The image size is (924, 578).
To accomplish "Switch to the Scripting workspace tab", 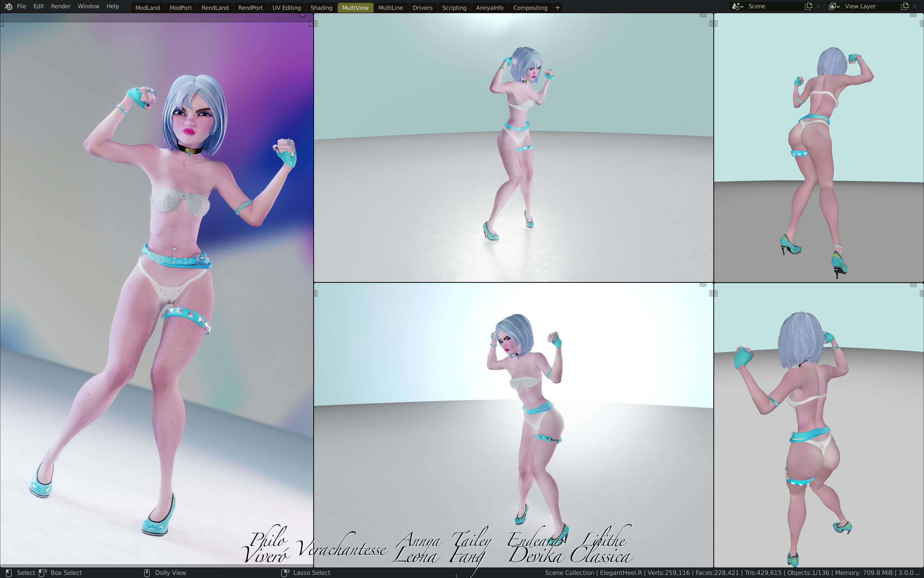I will pos(454,8).
